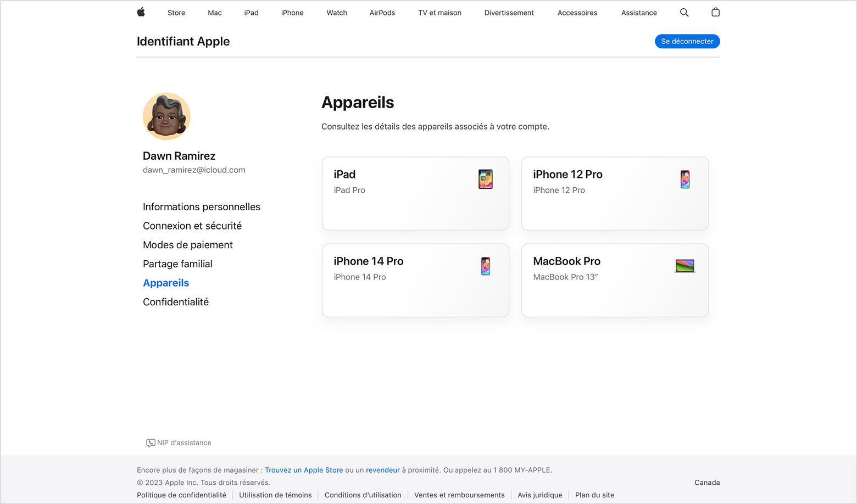Click Trouvez un Apple Store link
The width and height of the screenshot is (857, 504).
pyautogui.click(x=304, y=470)
